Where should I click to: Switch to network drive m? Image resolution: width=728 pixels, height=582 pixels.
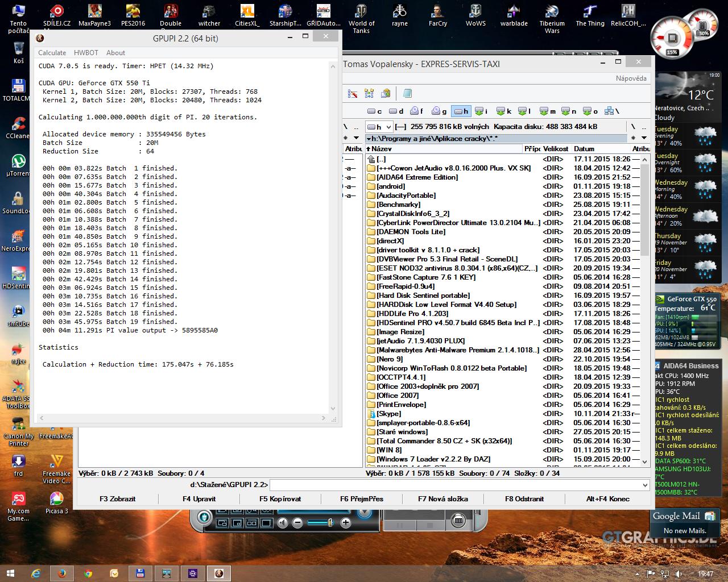tap(548, 111)
